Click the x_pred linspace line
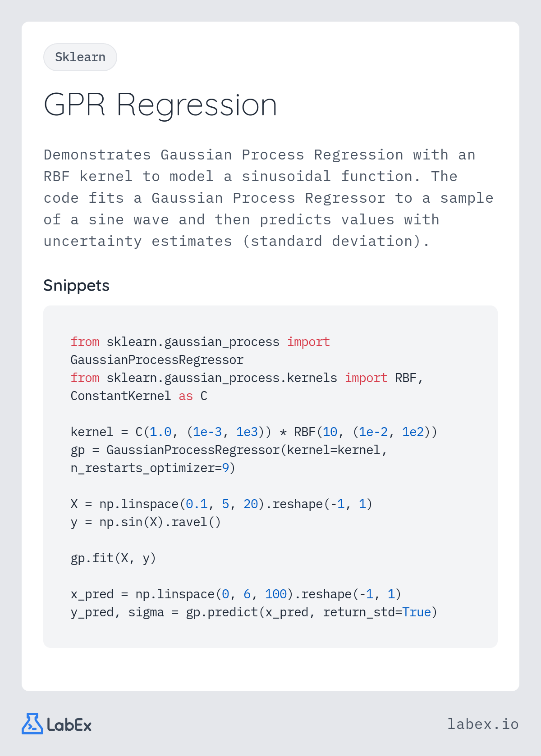 pyautogui.click(x=236, y=594)
